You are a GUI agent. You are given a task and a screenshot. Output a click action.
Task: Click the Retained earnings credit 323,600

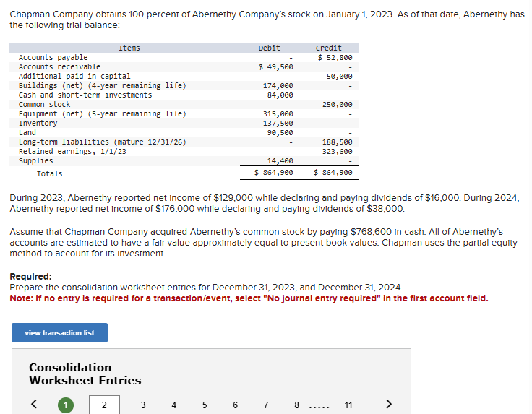coord(338,151)
